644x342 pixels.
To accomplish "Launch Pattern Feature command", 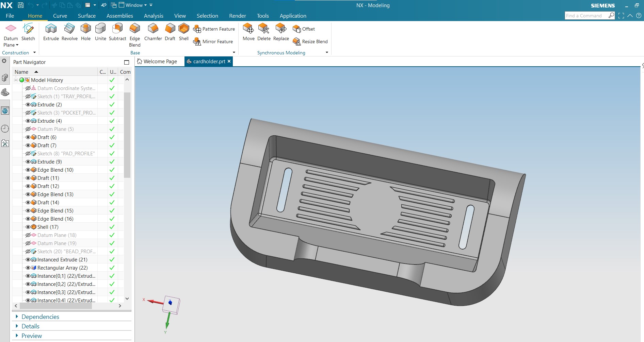I will click(x=214, y=29).
